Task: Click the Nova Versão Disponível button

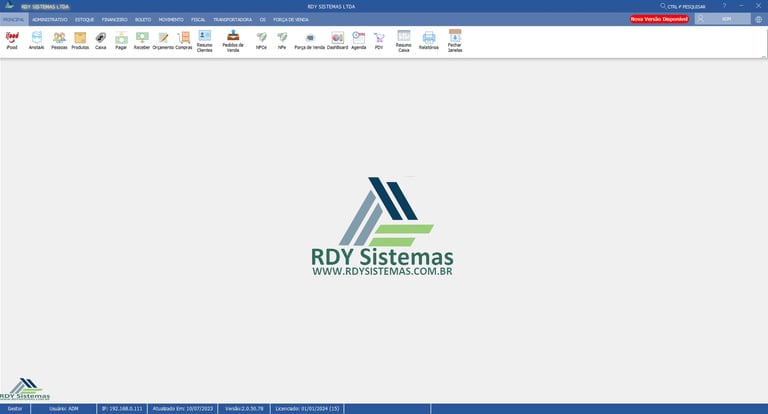Action: coord(659,19)
